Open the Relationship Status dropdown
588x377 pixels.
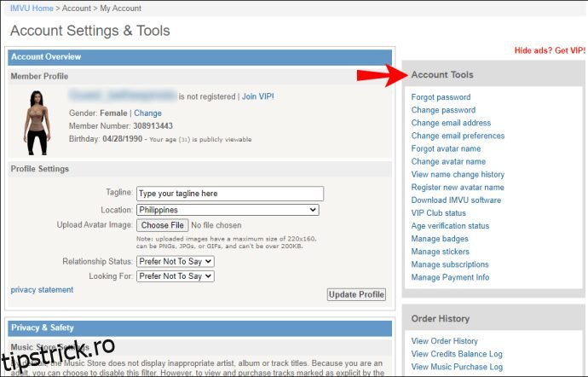pyautogui.click(x=176, y=261)
